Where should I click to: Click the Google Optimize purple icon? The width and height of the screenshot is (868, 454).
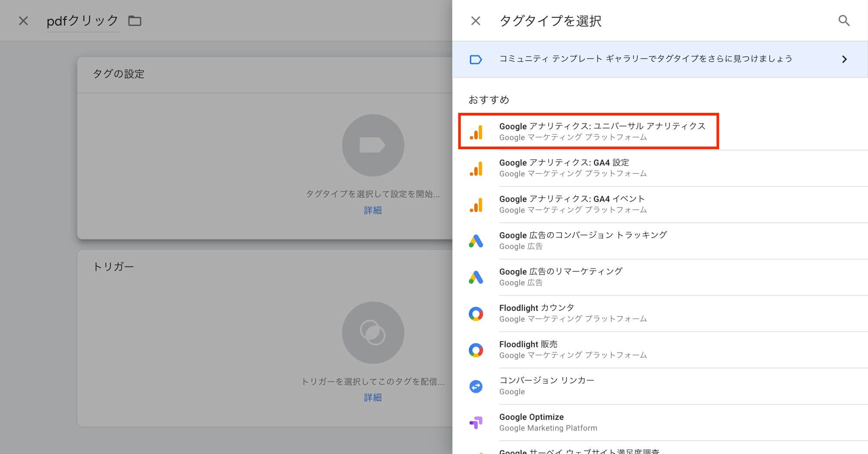[476, 422]
